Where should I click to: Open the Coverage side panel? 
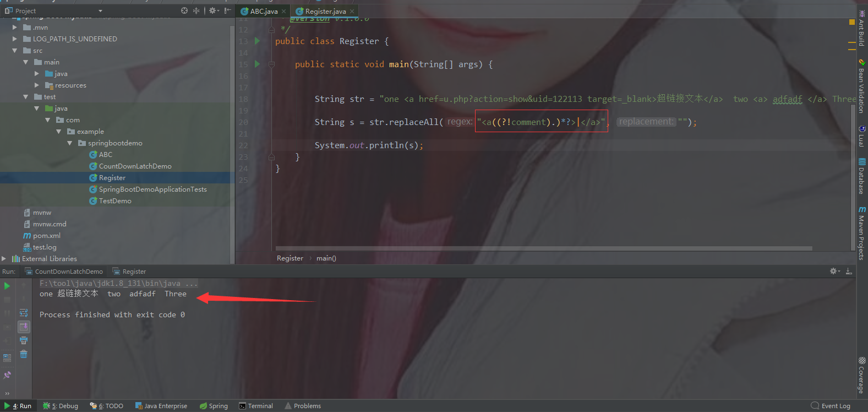point(862,376)
